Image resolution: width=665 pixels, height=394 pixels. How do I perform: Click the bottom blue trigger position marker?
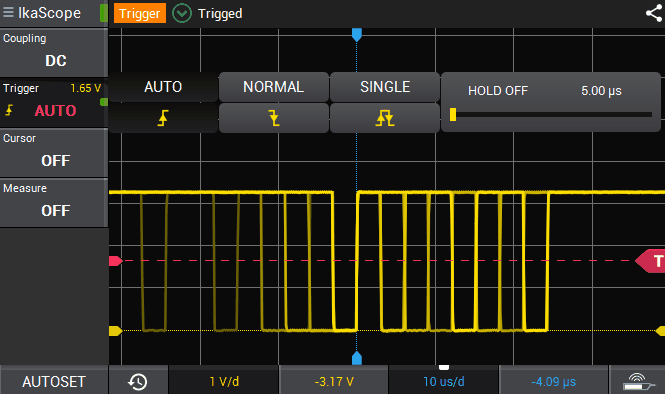click(357, 358)
